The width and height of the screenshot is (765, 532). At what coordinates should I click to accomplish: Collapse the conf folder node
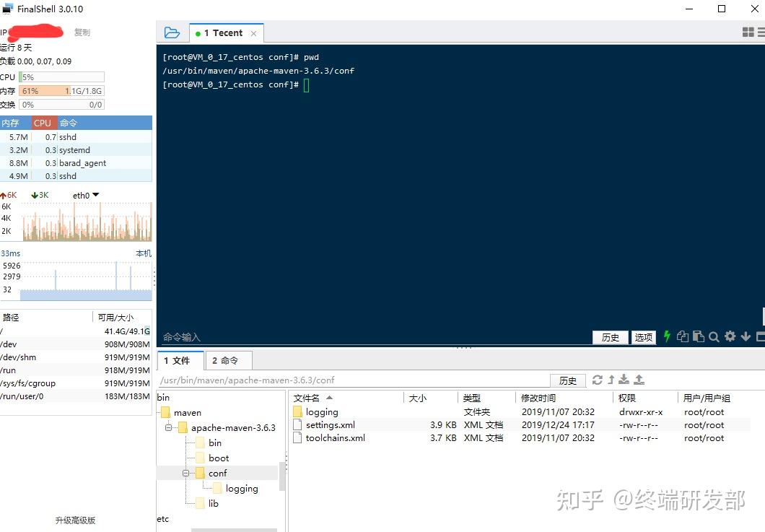[x=186, y=473]
